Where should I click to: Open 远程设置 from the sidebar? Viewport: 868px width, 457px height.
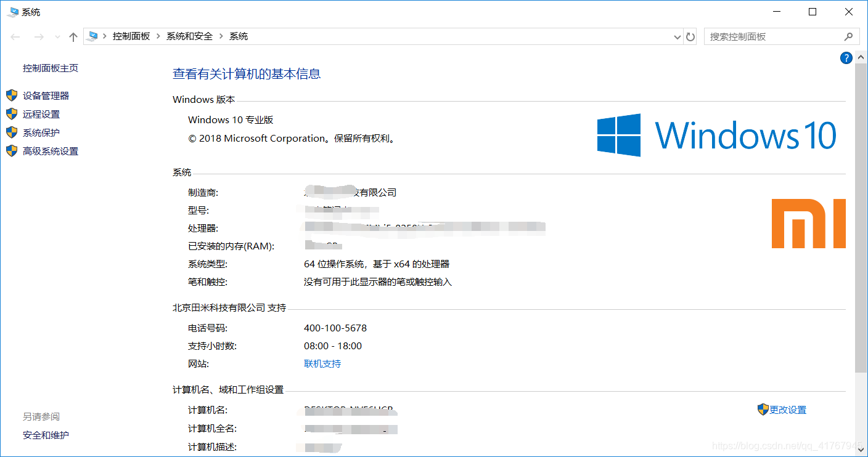[x=41, y=114]
